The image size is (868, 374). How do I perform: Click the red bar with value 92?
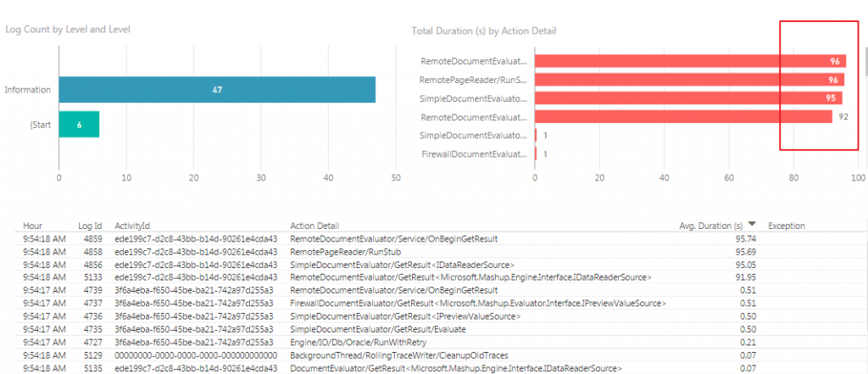click(x=683, y=117)
